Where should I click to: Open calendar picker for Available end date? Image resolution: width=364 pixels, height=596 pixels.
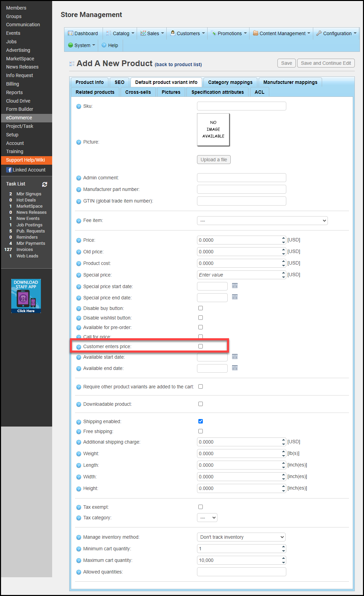[x=235, y=368]
